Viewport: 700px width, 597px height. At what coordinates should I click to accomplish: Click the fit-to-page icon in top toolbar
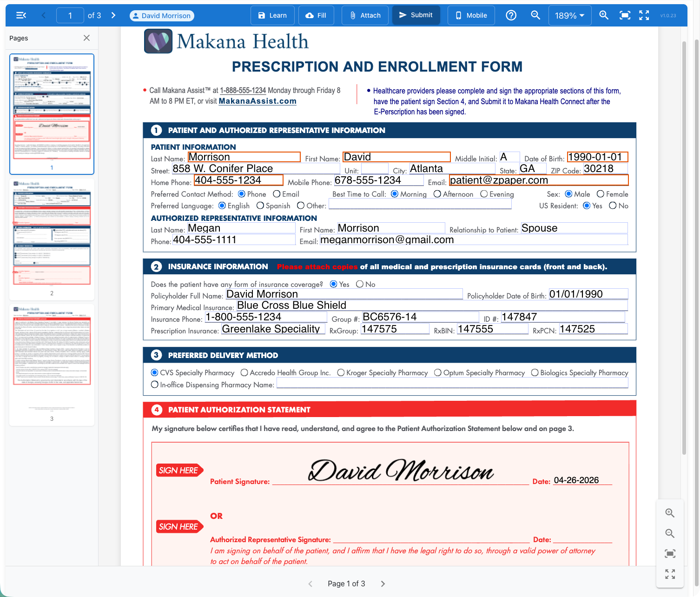pyautogui.click(x=625, y=15)
